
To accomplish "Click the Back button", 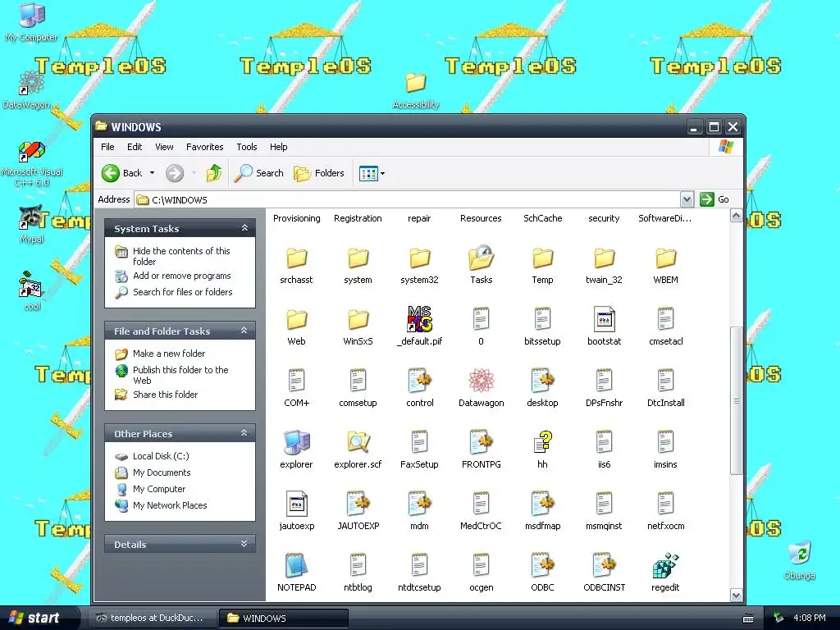I will click(x=123, y=173).
